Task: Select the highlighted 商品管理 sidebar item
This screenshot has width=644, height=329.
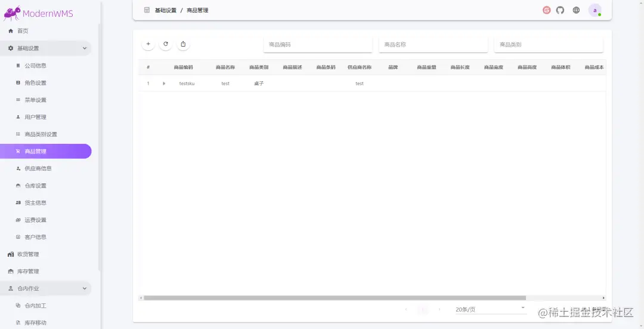Action: point(46,151)
